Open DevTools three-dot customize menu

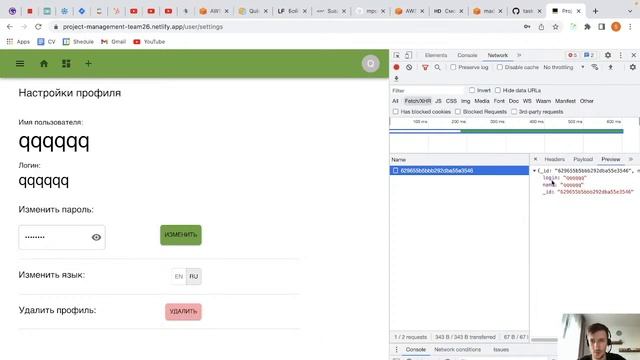click(x=621, y=55)
